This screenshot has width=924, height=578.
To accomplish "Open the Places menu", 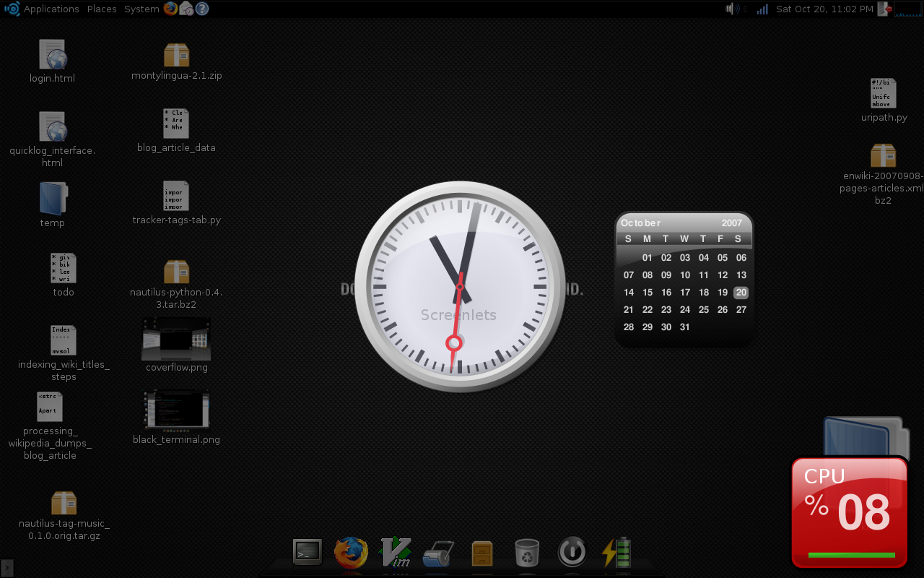I will [x=102, y=9].
